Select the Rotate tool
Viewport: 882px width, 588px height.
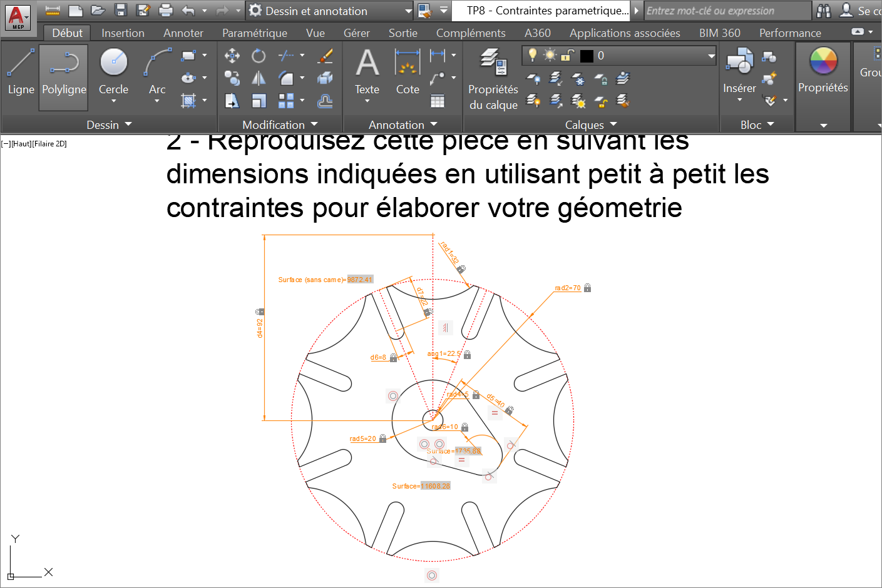point(259,56)
